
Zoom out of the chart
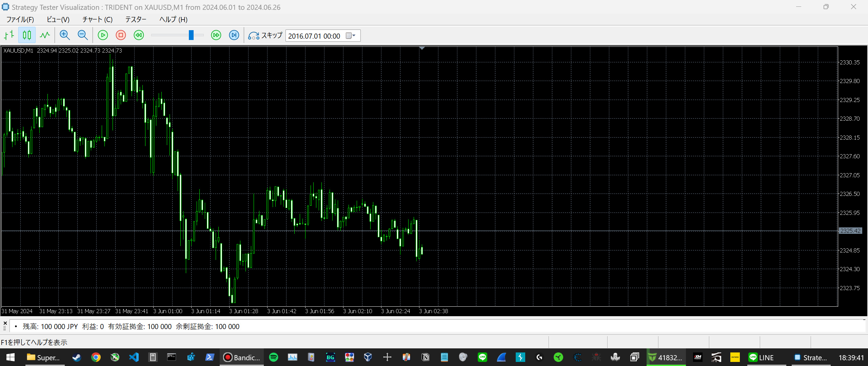[x=82, y=35]
